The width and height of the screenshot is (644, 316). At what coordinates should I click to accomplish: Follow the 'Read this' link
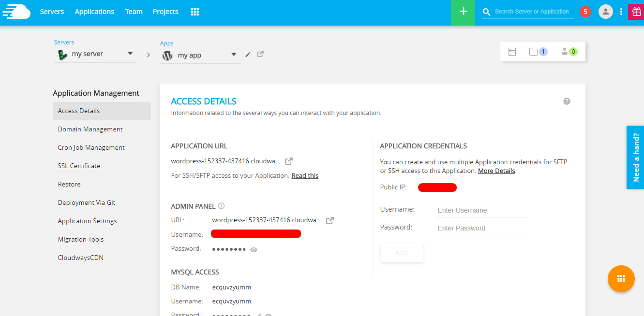pyautogui.click(x=305, y=175)
